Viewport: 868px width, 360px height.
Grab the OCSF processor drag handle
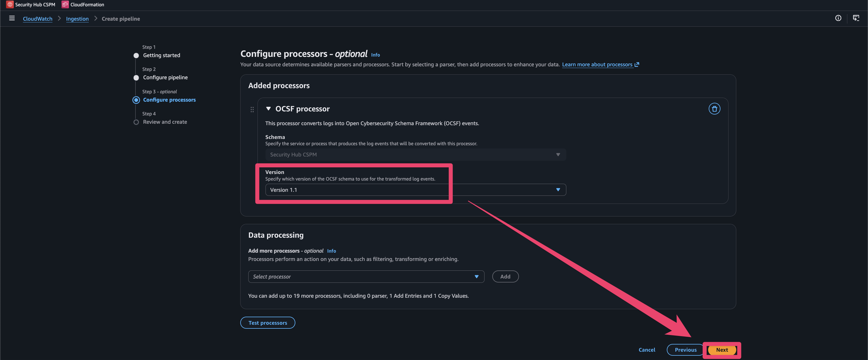pos(252,110)
